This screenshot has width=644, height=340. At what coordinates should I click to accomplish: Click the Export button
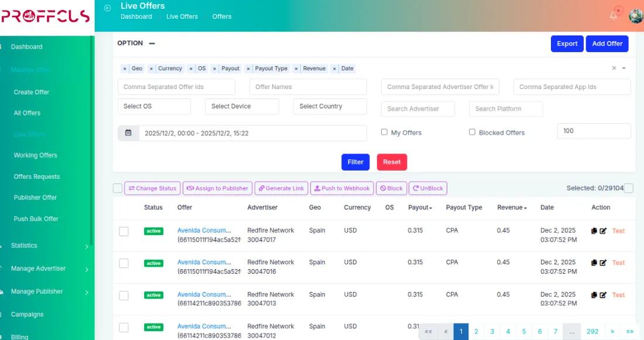567,43
